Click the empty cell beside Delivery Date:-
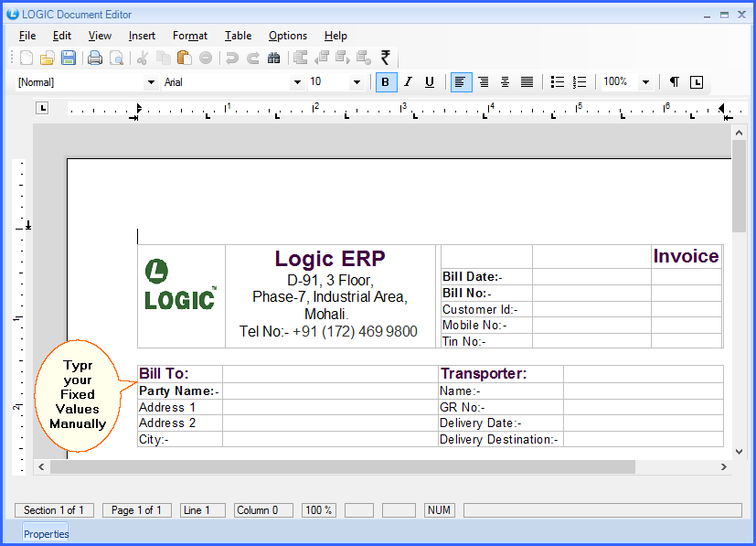The height and width of the screenshot is (546, 756). tap(644, 423)
